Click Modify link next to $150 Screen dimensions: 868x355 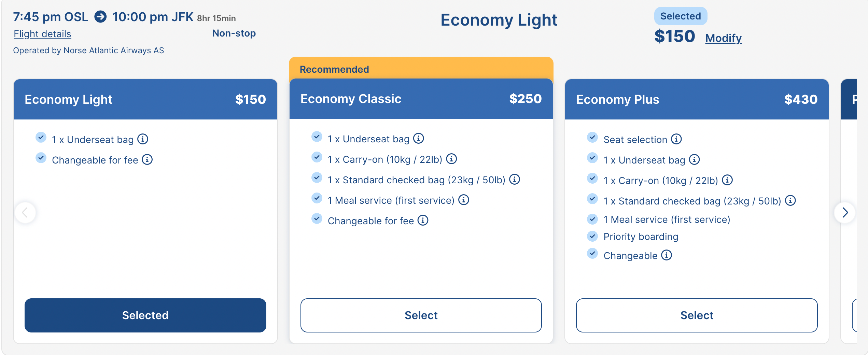coord(723,38)
